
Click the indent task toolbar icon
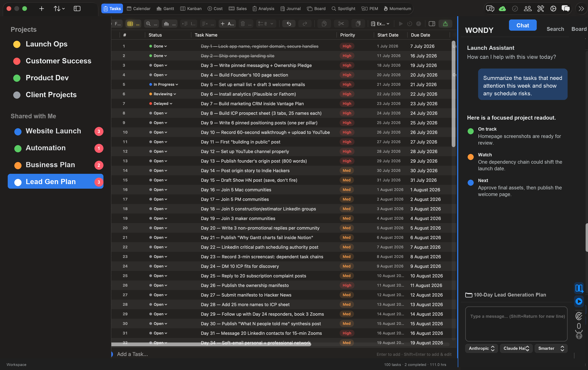[x=189, y=24]
